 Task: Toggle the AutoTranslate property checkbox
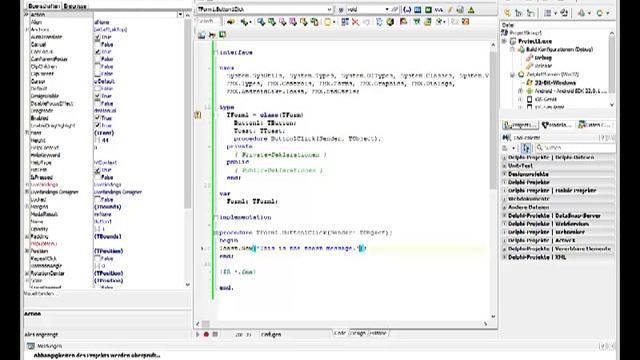(97, 37)
